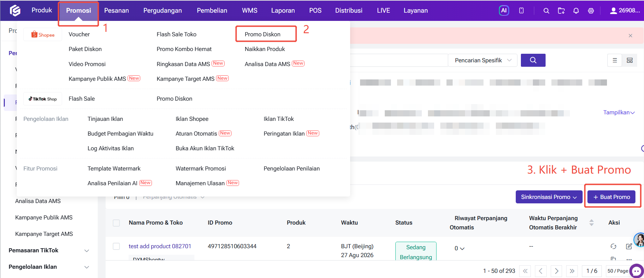
Task: Go to next page arrow in pagination
Action: point(557,271)
